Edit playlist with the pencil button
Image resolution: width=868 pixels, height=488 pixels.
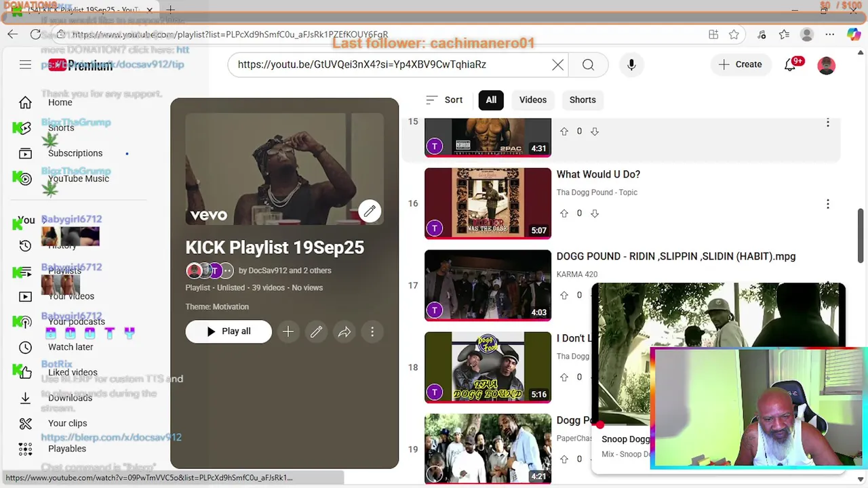pyautogui.click(x=316, y=331)
